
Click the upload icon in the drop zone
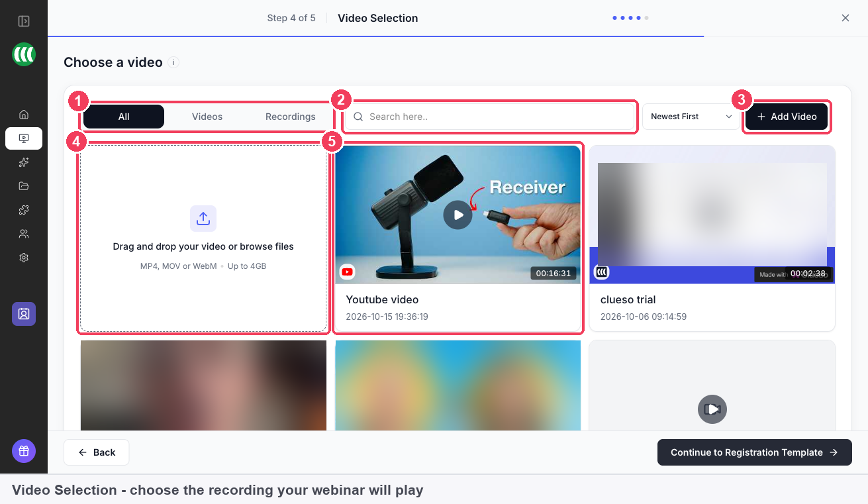coord(203,219)
